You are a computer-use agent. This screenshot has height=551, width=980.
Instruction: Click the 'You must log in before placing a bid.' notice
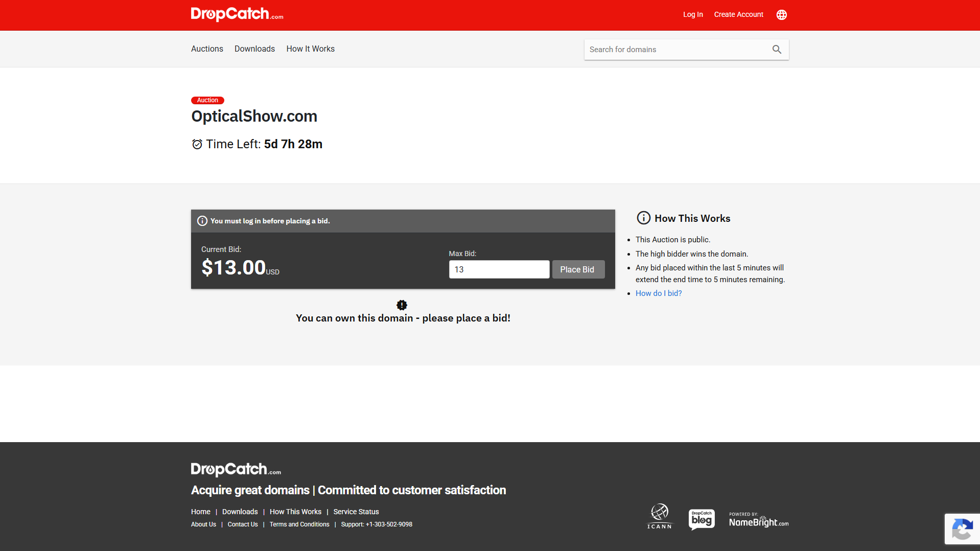click(x=270, y=221)
